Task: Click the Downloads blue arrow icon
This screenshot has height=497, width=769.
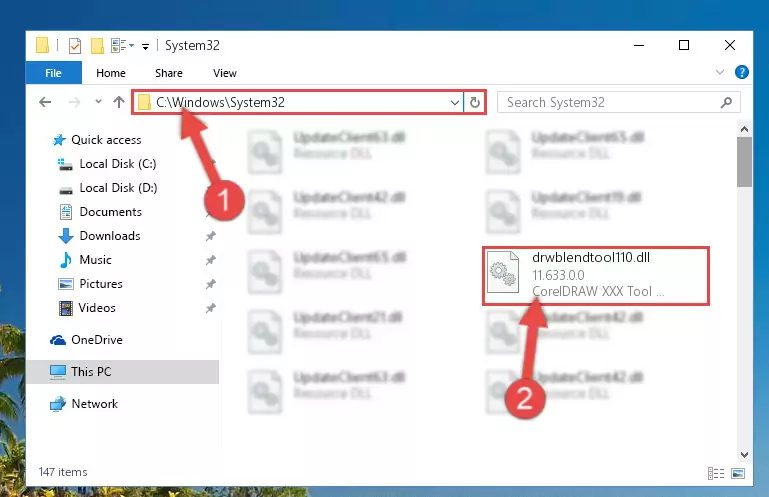Action: point(66,236)
